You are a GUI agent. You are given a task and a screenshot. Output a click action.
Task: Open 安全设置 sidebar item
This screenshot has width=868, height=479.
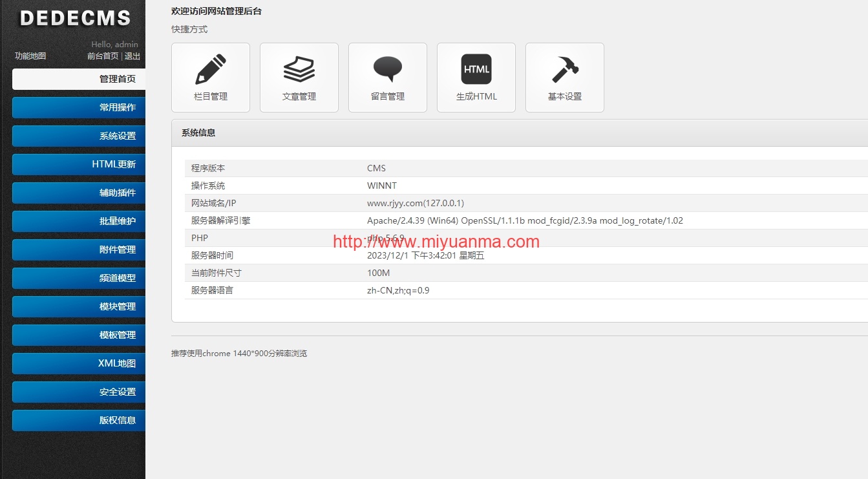(79, 392)
